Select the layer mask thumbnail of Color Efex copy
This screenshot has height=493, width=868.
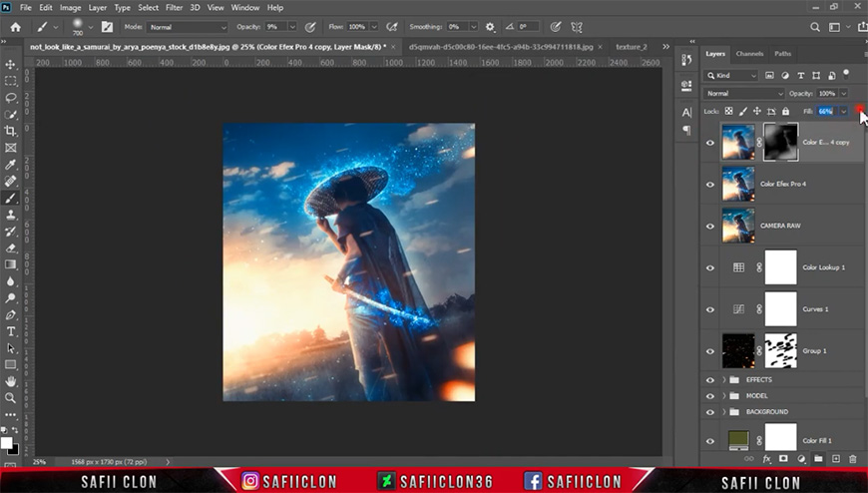(x=780, y=143)
